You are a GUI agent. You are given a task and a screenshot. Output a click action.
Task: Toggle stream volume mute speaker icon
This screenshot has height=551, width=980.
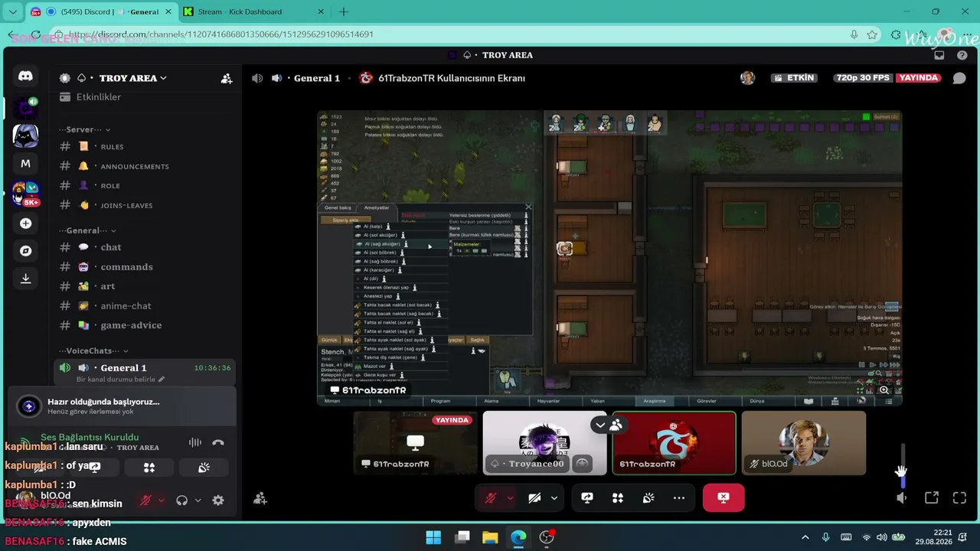[x=901, y=498]
